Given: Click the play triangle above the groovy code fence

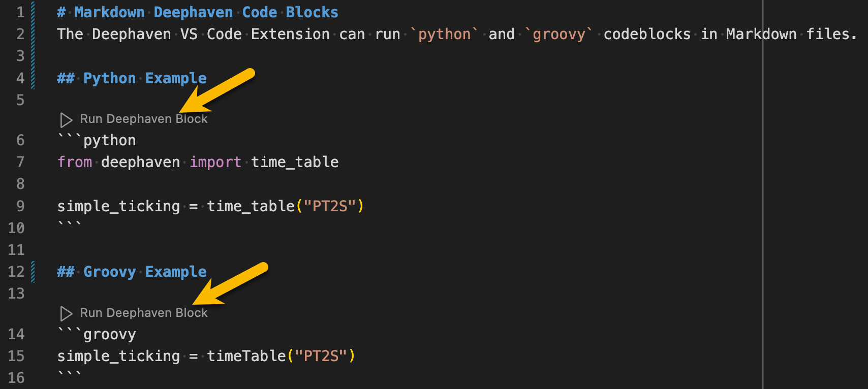Looking at the screenshot, I should tap(66, 314).
